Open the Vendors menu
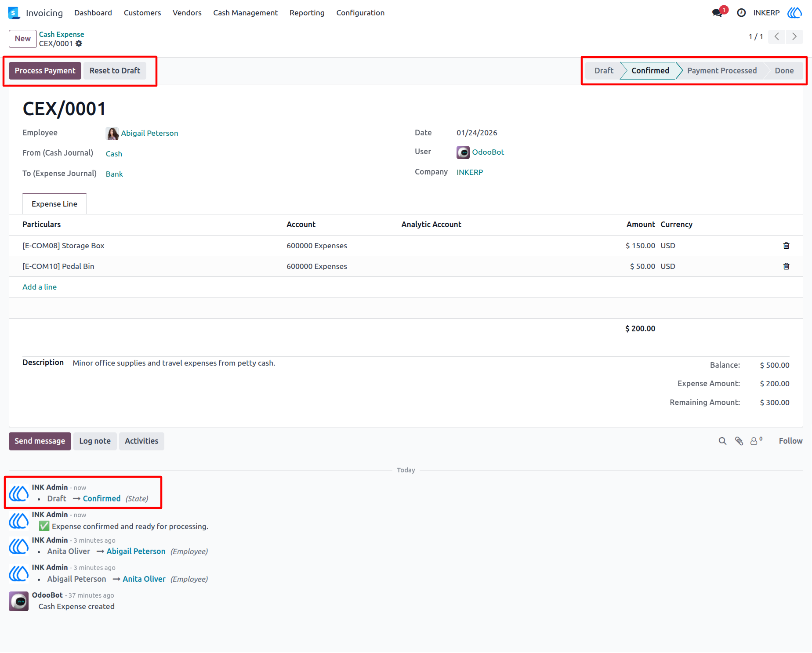 coord(187,13)
